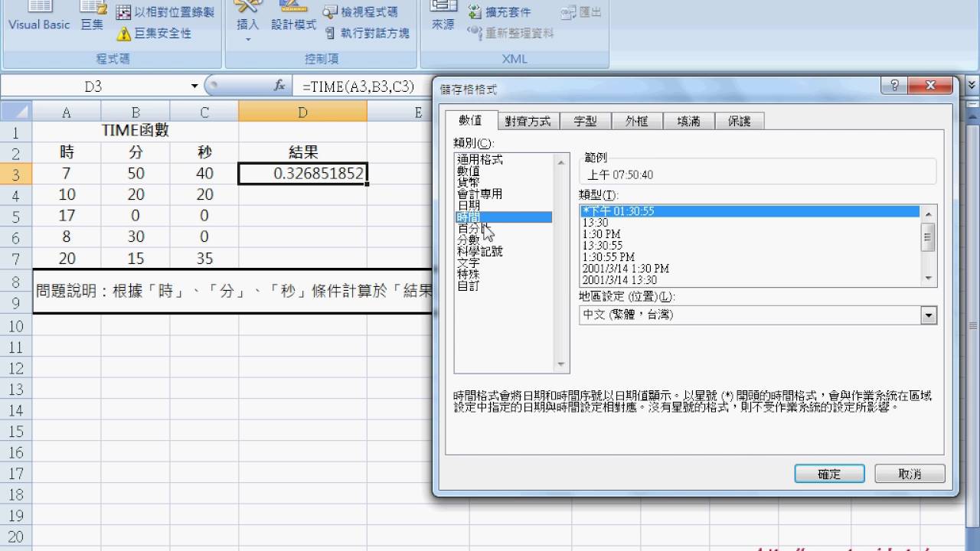Select 科學記號 in the category list

click(503, 252)
